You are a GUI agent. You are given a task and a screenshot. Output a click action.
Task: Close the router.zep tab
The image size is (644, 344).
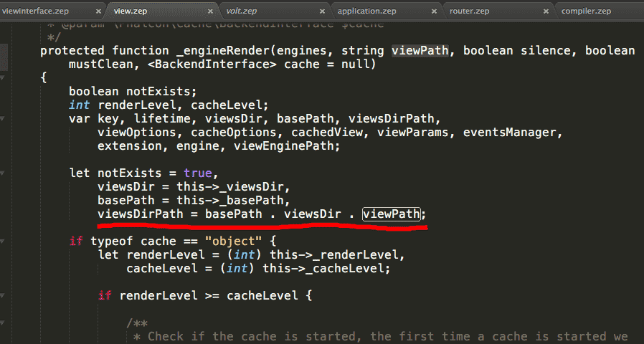click(x=546, y=11)
